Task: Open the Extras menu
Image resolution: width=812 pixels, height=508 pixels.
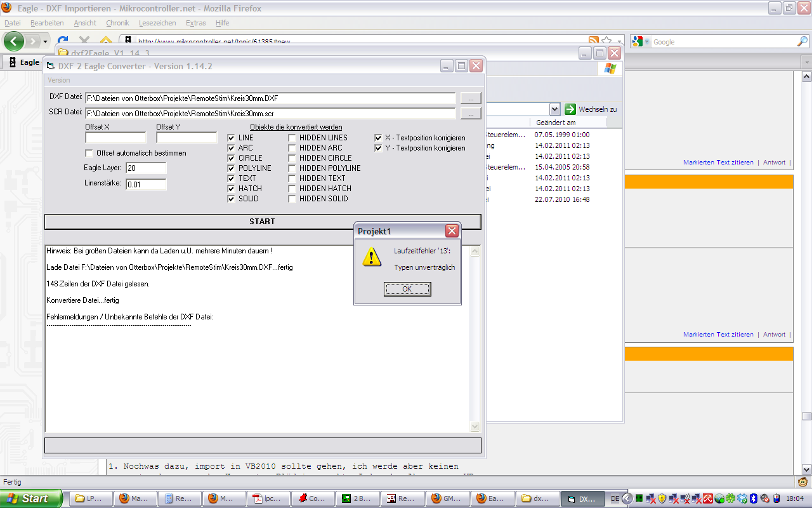Action: coord(196,23)
